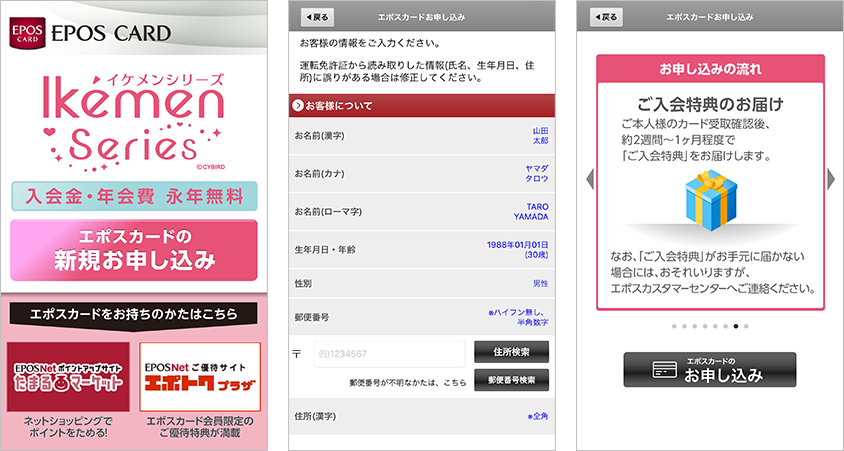Select the お名前(漢字) row value 山田太郎
This screenshot has height=451, width=844.
click(540, 136)
